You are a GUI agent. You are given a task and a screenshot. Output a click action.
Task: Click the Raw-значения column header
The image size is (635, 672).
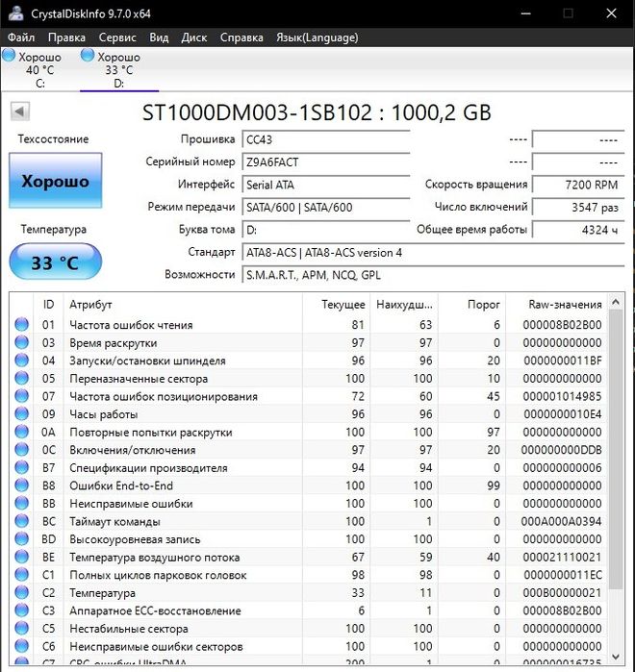(557, 305)
